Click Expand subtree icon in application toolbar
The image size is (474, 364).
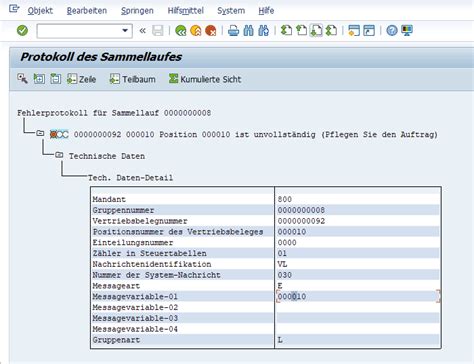tap(39, 79)
